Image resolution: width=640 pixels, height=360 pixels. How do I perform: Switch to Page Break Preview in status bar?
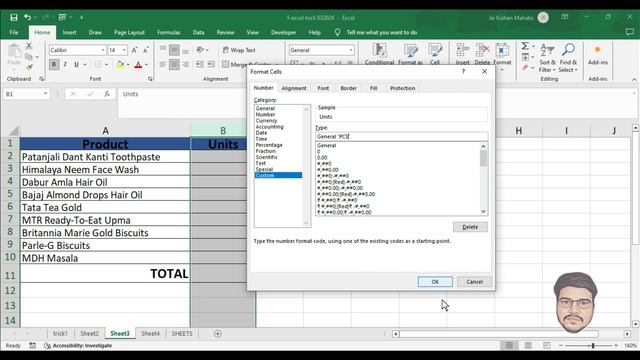pyautogui.click(x=547, y=345)
